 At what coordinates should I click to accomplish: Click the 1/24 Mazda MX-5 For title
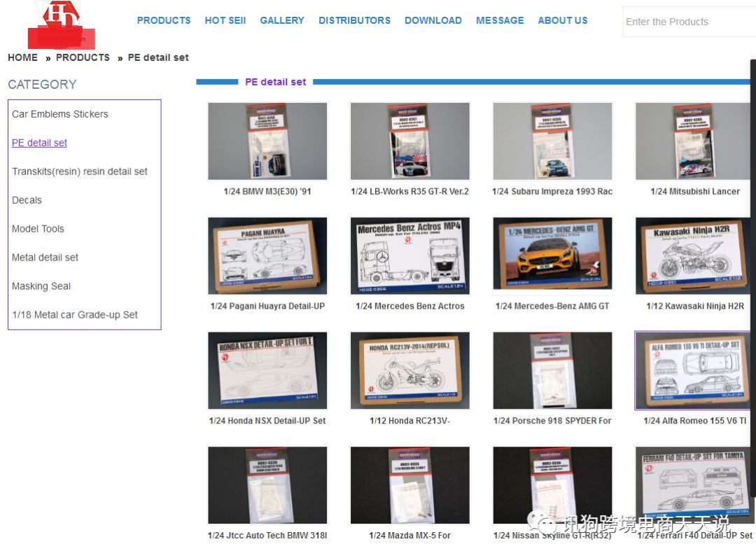coord(409,536)
